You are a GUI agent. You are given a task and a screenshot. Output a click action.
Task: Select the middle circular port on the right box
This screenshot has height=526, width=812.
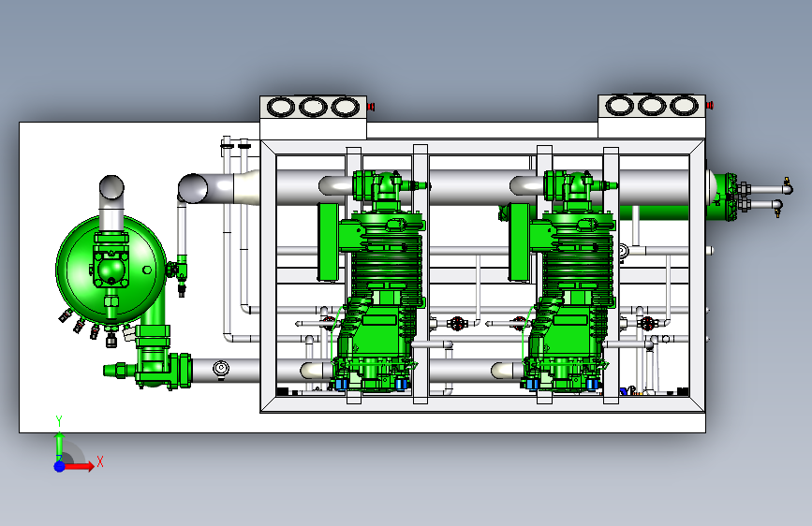point(652,106)
